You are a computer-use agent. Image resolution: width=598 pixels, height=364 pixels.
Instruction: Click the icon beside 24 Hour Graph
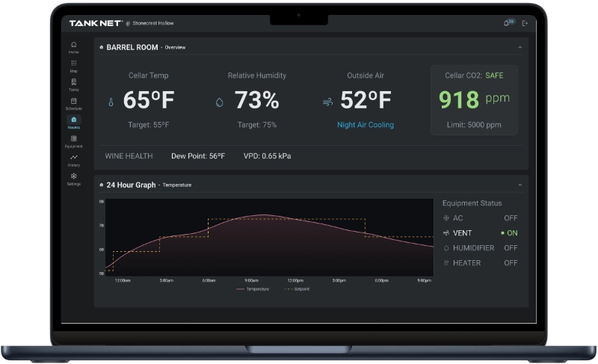tap(102, 185)
